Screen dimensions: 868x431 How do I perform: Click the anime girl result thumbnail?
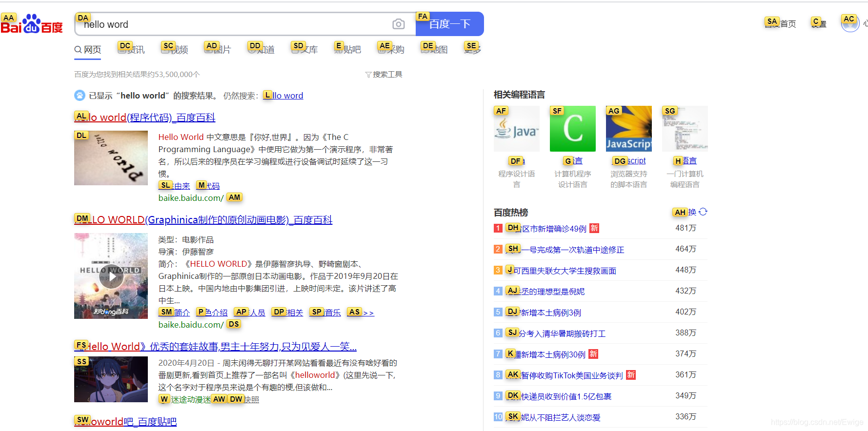click(111, 379)
